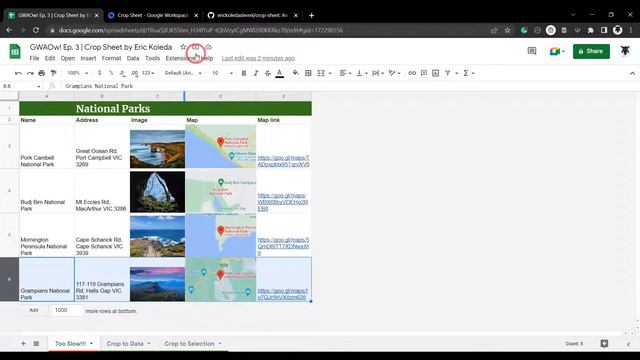Image resolution: width=640 pixels, height=360 pixels.
Task: Format as currency with dollar icon
Action: click(x=100, y=73)
